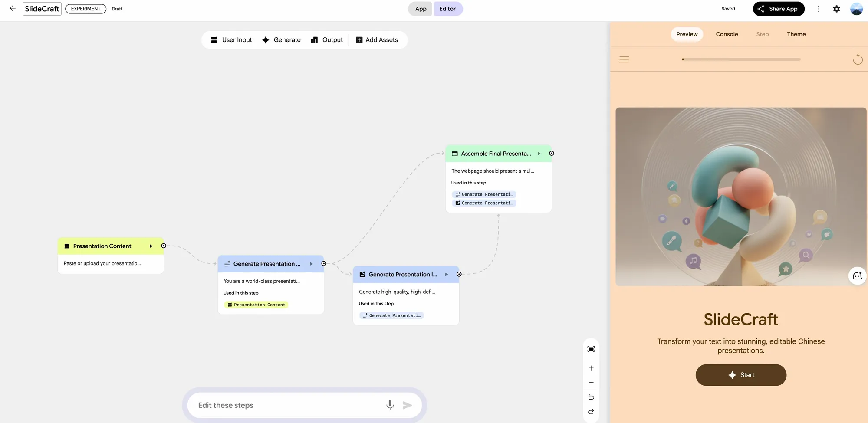Open the Theme tab
Viewport: 868px width, 423px height.
796,34
